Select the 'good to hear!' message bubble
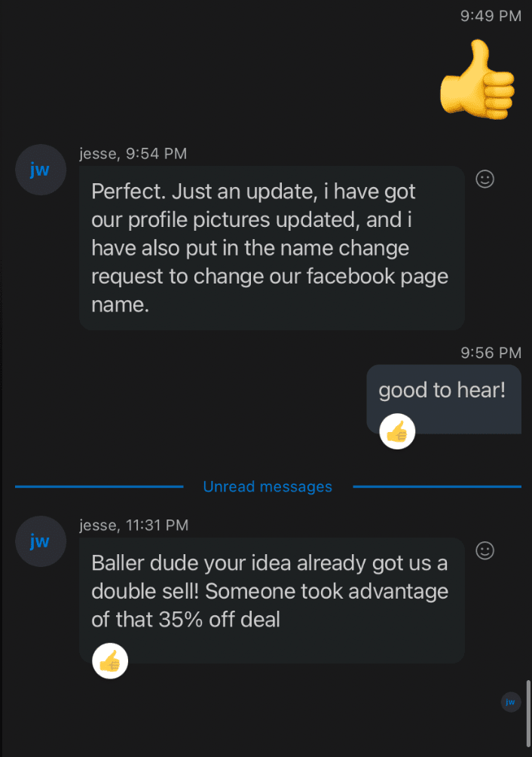Screen dimensions: 532x757 444,400
